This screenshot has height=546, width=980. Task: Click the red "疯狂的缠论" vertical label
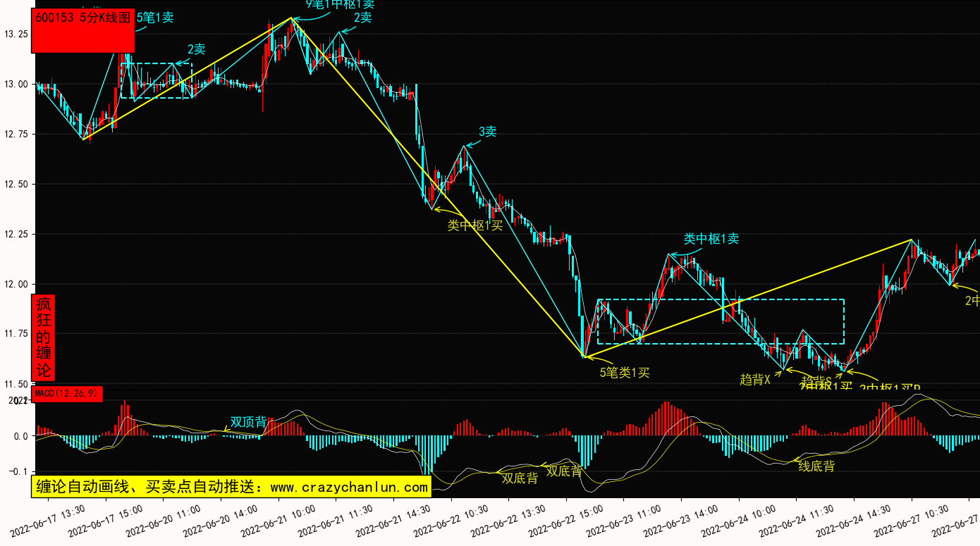pyautogui.click(x=44, y=337)
